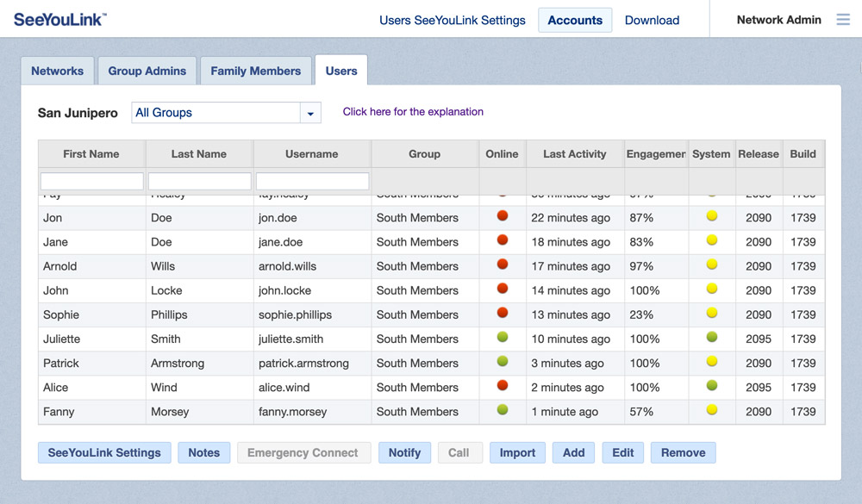Viewport: 862px width, 504px height.
Task: Open Accounts in the top navigation
Action: click(575, 21)
